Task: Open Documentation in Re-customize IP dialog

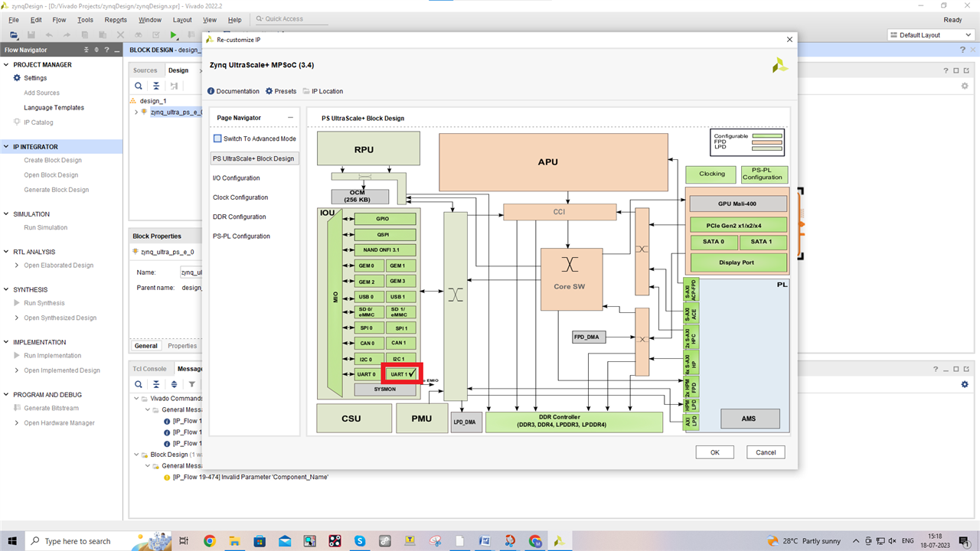Action: pyautogui.click(x=234, y=91)
